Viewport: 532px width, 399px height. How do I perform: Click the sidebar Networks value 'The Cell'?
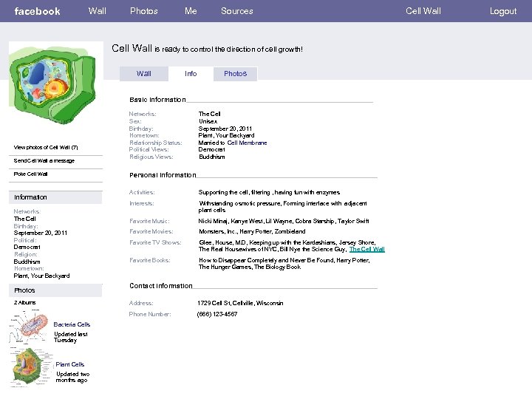(25, 219)
